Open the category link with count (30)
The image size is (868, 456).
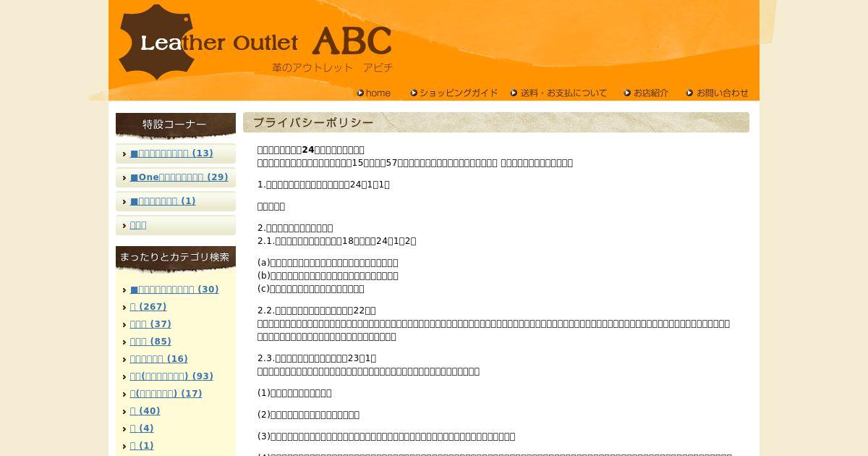174,290
